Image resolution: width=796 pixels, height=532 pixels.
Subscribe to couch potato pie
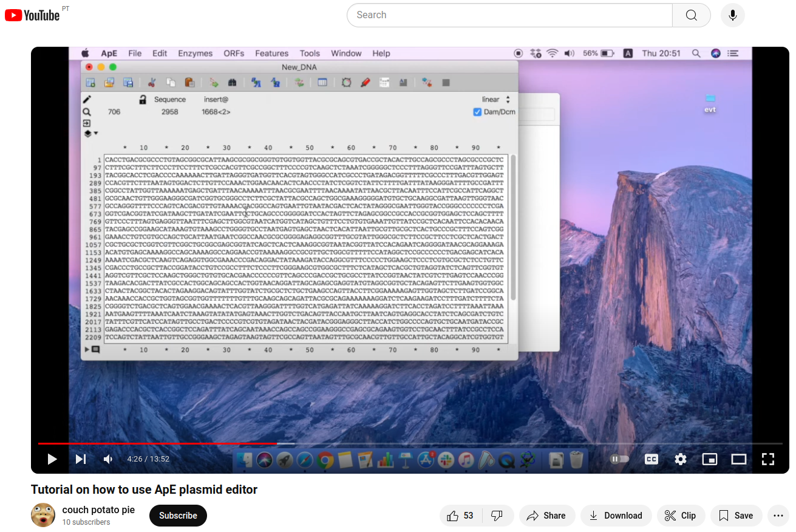(x=178, y=516)
